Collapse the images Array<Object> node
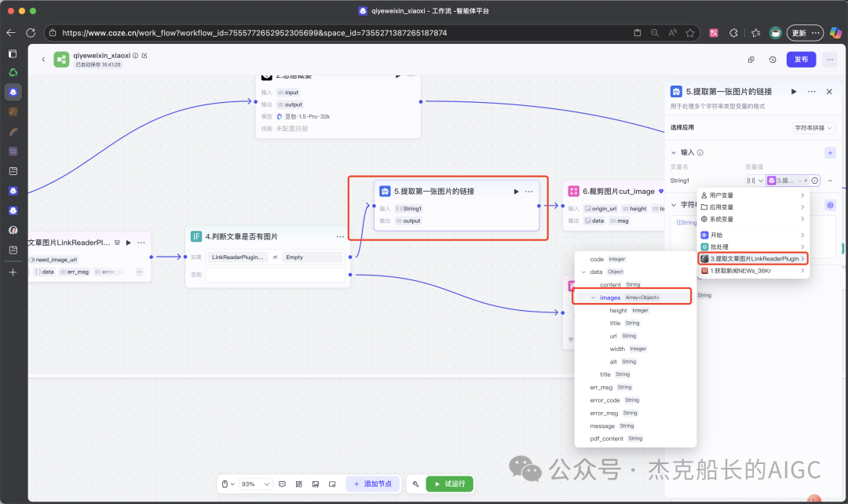Screen dimensions: 848x504 pyautogui.click(x=593, y=298)
